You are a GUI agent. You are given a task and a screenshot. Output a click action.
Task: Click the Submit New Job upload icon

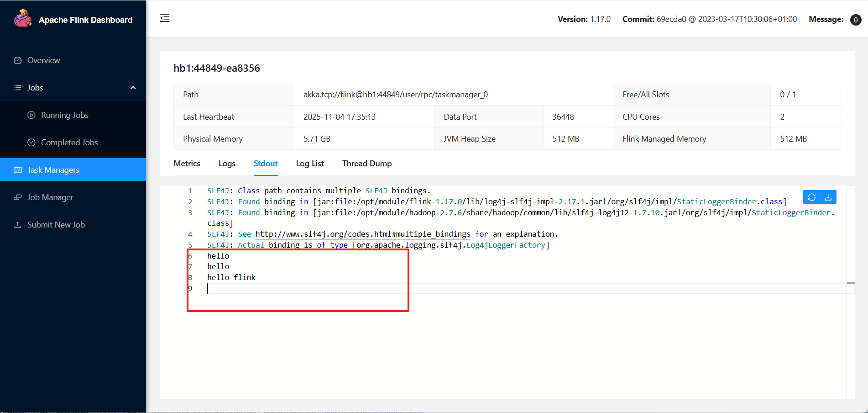point(18,225)
